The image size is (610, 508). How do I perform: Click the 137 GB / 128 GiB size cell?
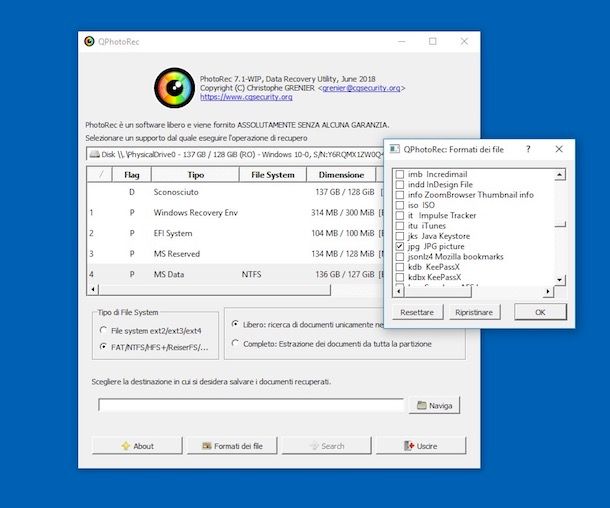(x=345, y=192)
